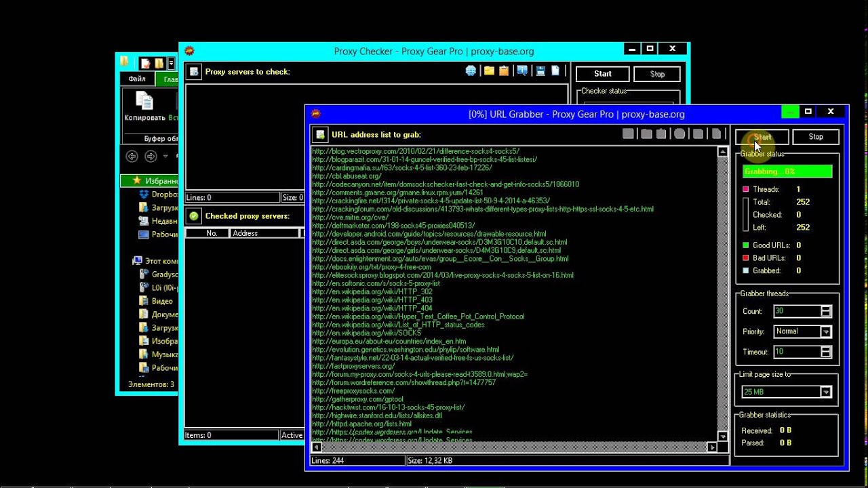Open the Главная tab in Explorer

[x=167, y=79]
